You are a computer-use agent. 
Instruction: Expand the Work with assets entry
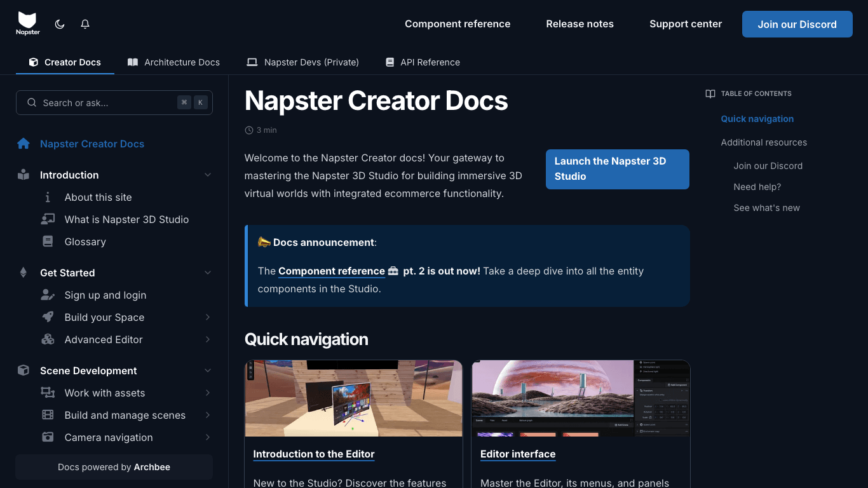[x=208, y=393]
